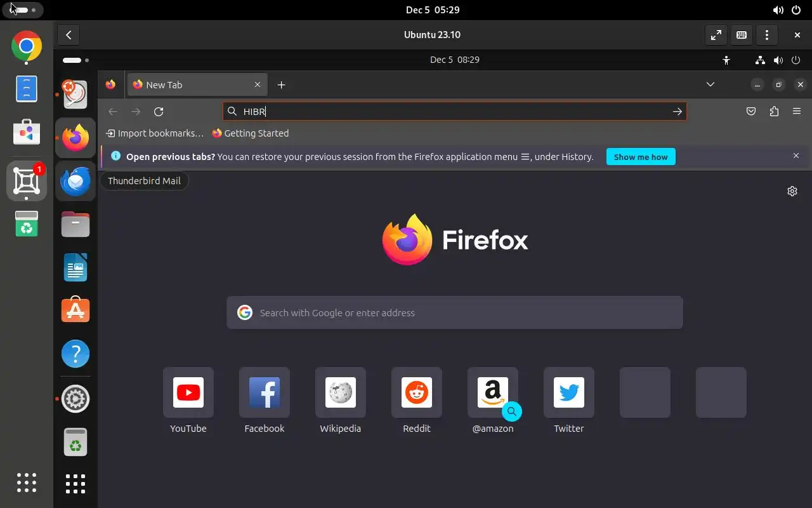Open Thunderbird Mail from the dock

coord(75,181)
